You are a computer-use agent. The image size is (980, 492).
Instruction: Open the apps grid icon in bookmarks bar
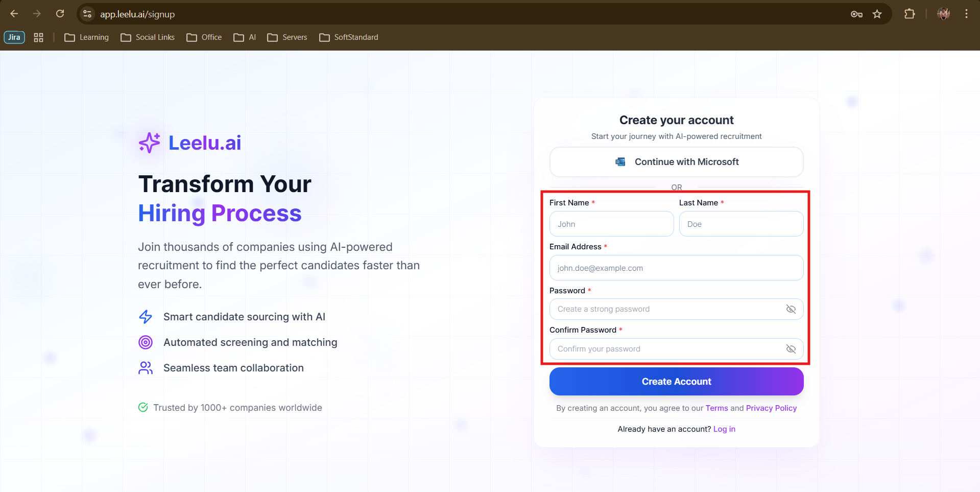(x=38, y=37)
